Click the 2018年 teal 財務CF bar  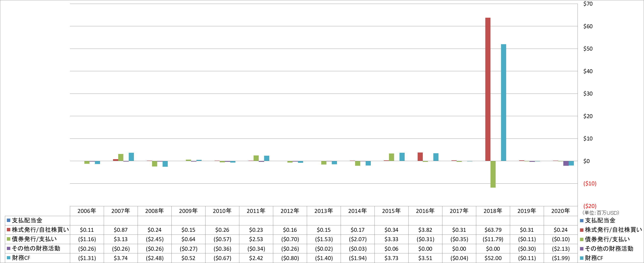[503, 103]
